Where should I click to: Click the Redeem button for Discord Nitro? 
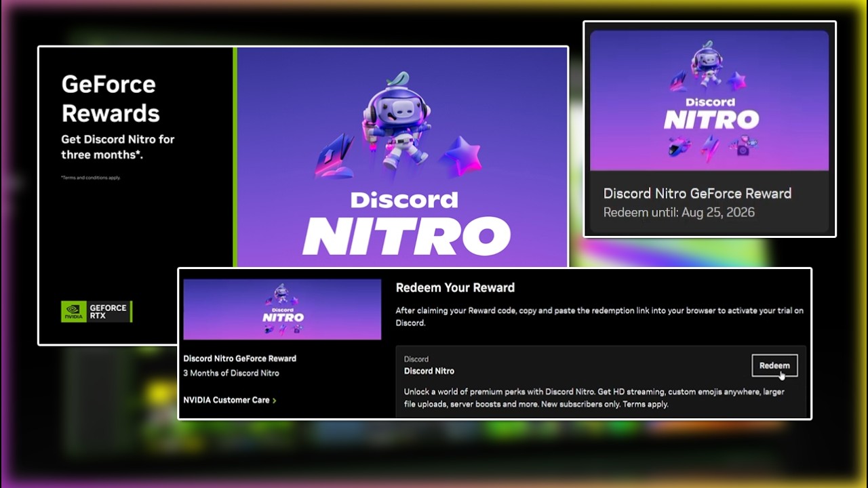point(774,365)
